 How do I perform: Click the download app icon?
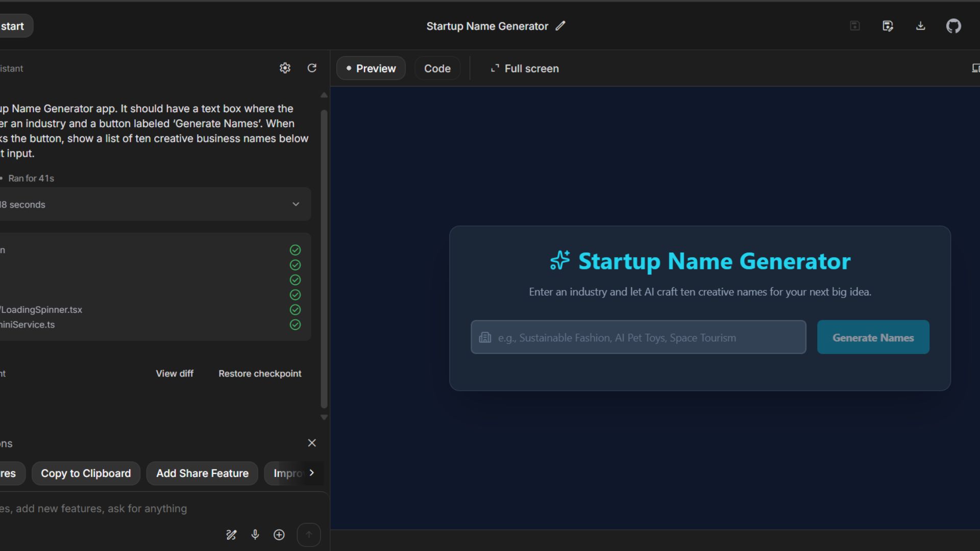tap(920, 26)
